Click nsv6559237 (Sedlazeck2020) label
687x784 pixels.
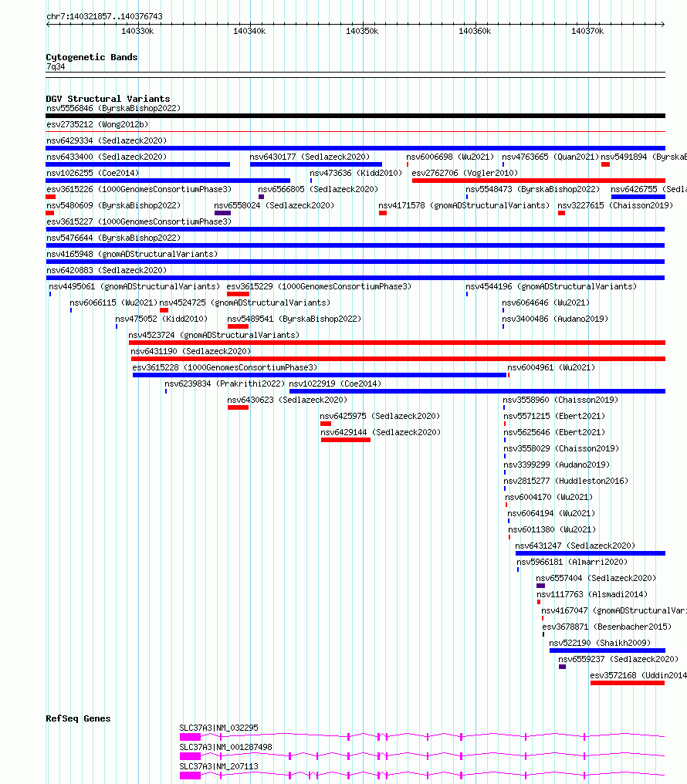(x=618, y=659)
